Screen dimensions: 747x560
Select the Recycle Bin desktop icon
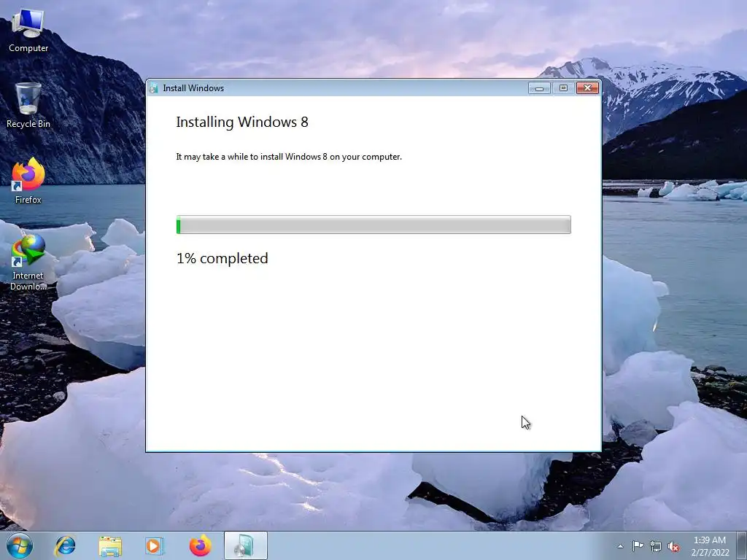point(28,105)
